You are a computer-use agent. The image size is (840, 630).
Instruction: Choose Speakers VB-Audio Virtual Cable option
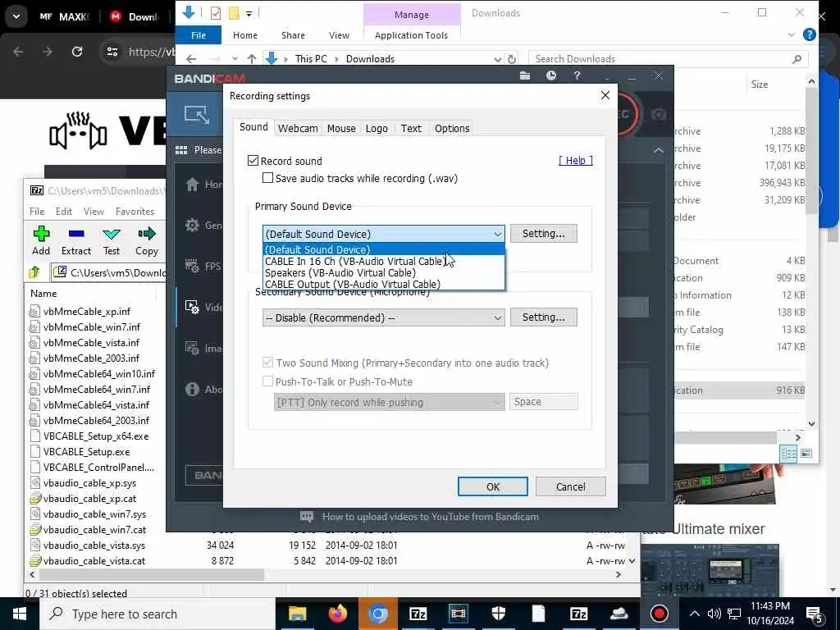(384, 272)
